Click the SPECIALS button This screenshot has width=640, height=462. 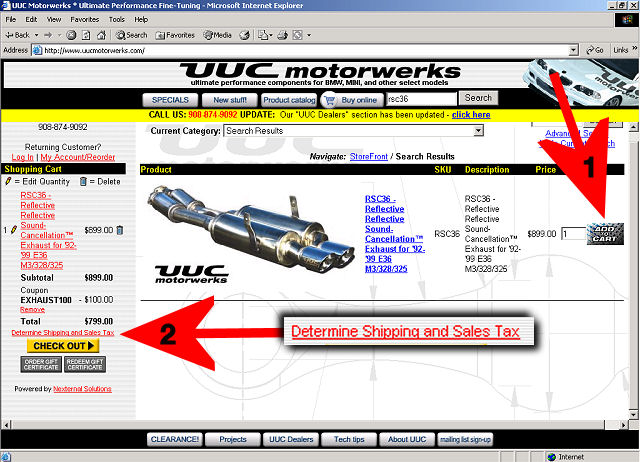pyautogui.click(x=170, y=100)
